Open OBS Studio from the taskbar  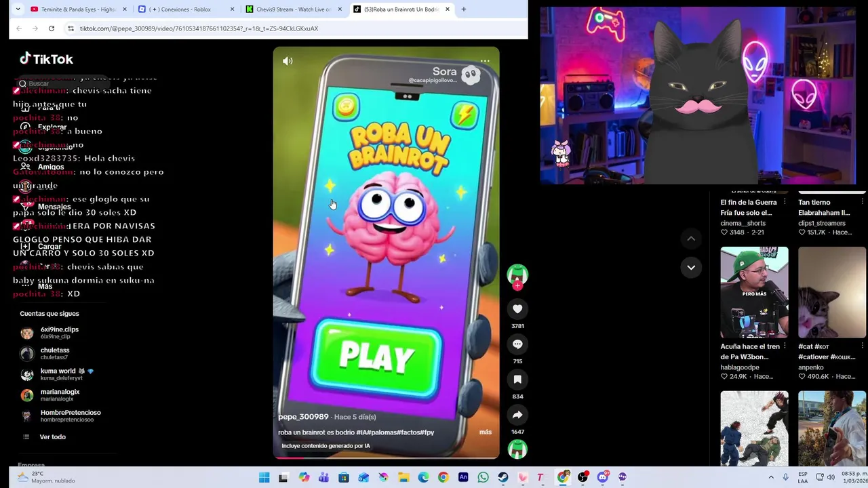tap(583, 477)
